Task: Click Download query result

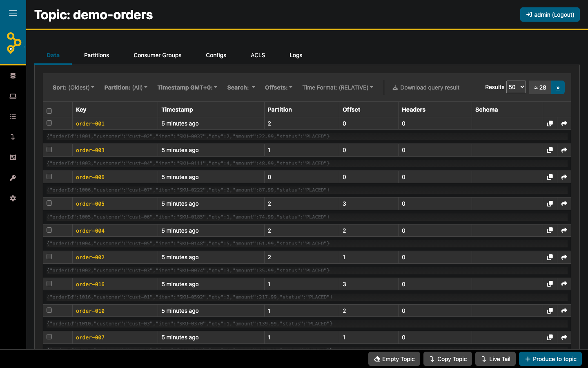Action: click(426, 88)
